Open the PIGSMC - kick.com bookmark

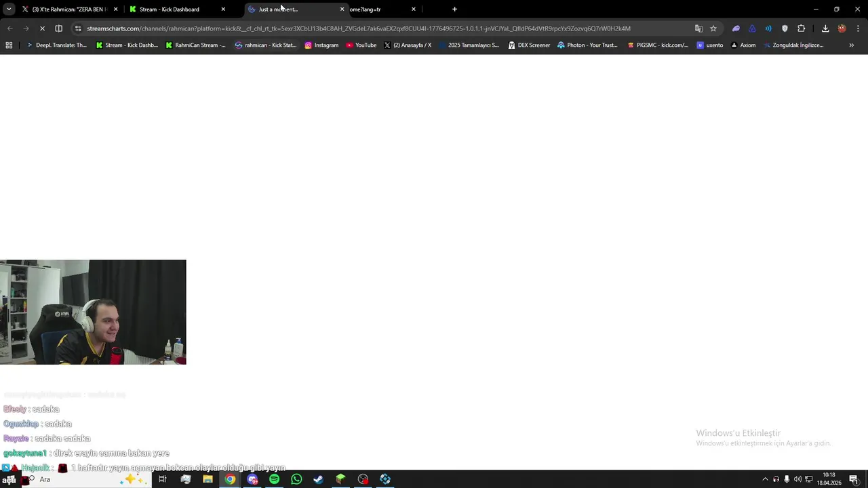click(x=658, y=45)
